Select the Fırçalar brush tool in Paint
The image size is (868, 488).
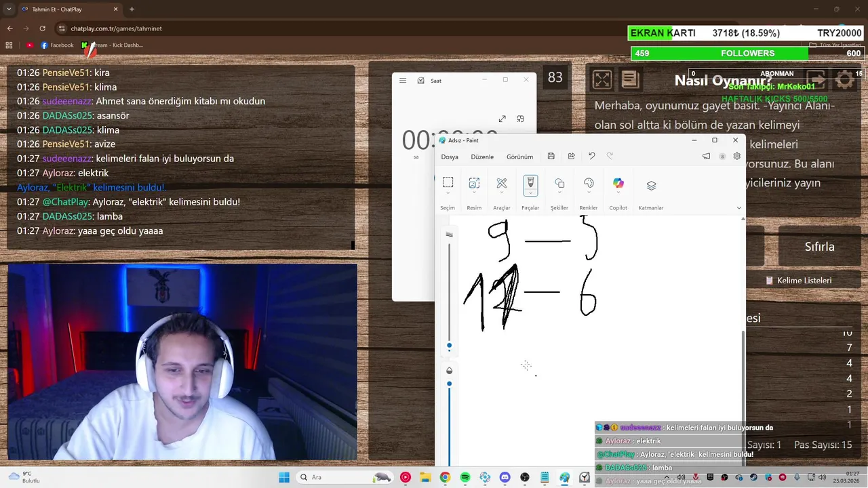click(530, 182)
